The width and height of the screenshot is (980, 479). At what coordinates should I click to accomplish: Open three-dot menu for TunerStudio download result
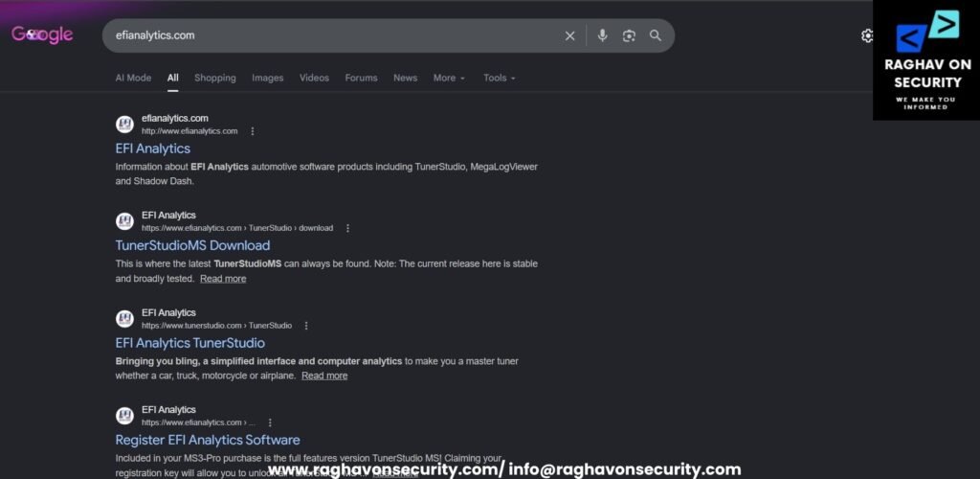(x=348, y=228)
